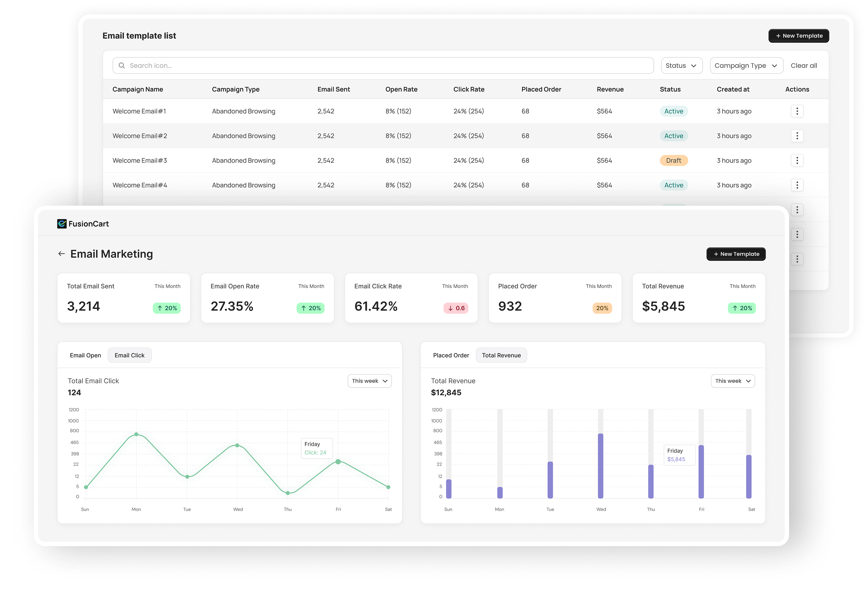Image resolution: width=868 pixels, height=592 pixels.
Task: Click inside the search input field
Action: [261, 65]
